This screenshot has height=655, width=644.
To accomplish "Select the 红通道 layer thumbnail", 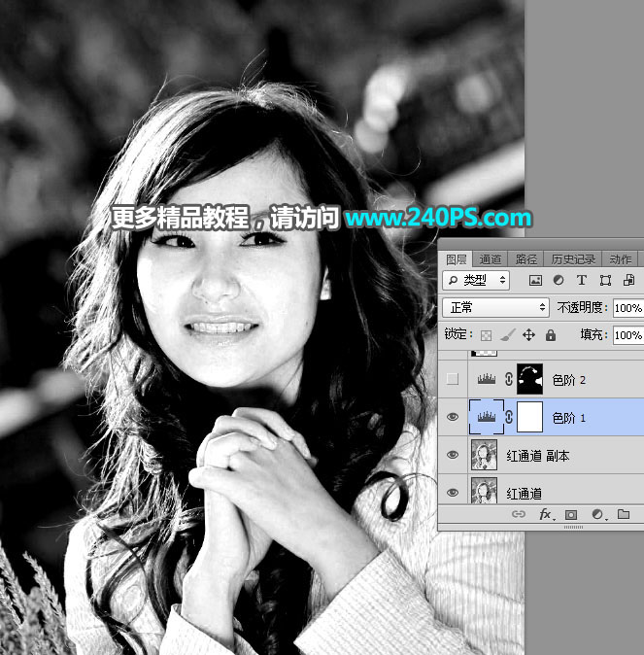I will [x=483, y=492].
